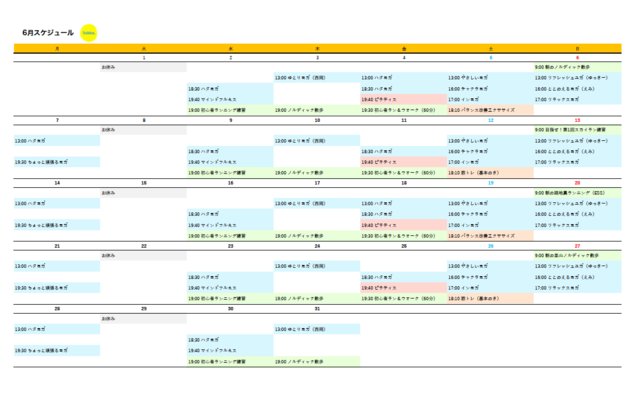Click the お休み cell on the 8th
Image resolution: width=640 pixels, height=393 pixels.
tap(144, 130)
